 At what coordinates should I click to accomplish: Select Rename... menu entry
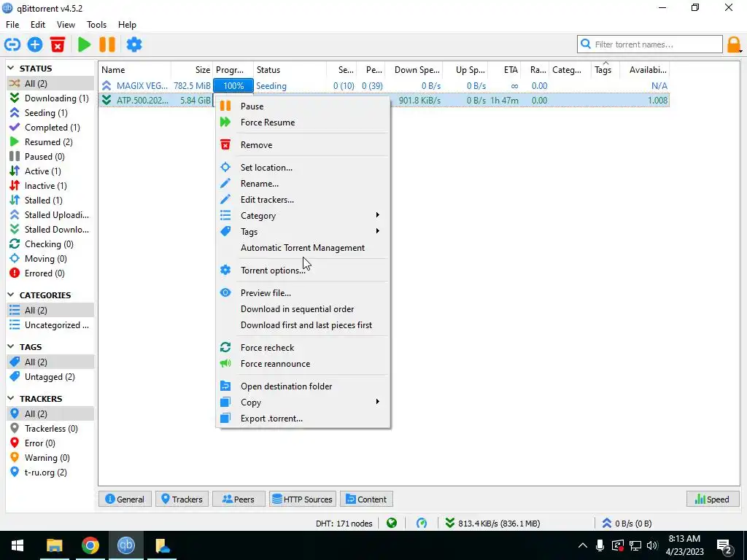[x=303, y=184]
